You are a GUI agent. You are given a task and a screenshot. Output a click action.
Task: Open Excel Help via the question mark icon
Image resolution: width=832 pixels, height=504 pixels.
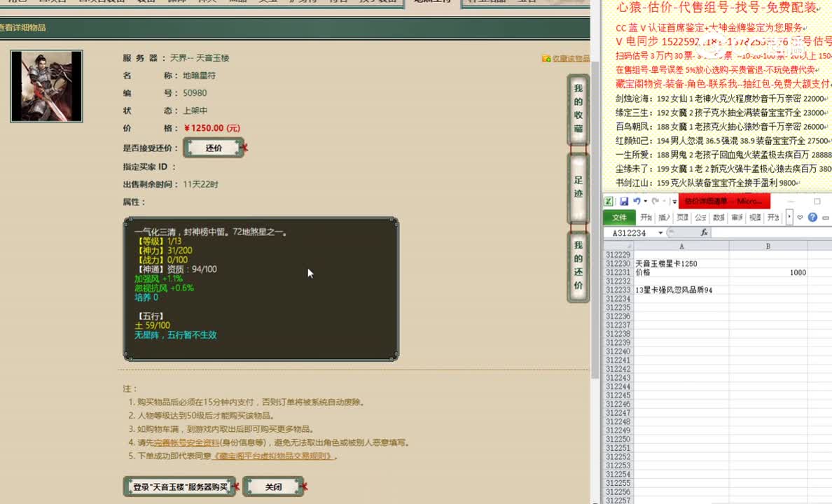click(x=813, y=217)
